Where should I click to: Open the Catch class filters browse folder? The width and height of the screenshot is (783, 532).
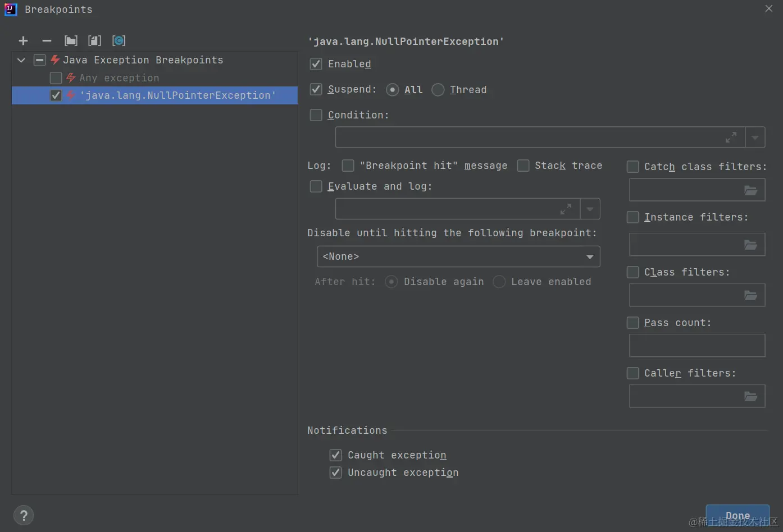point(750,190)
